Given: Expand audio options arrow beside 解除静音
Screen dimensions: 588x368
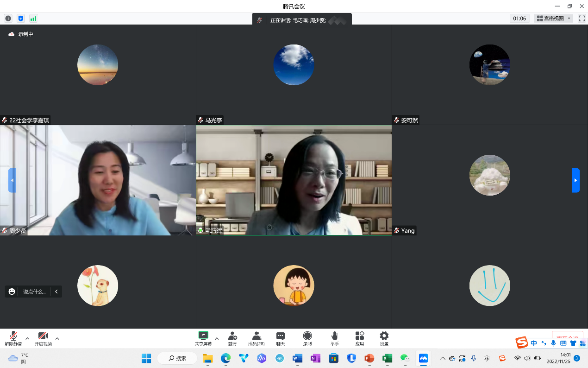Looking at the screenshot, I should click(x=27, y=338).
